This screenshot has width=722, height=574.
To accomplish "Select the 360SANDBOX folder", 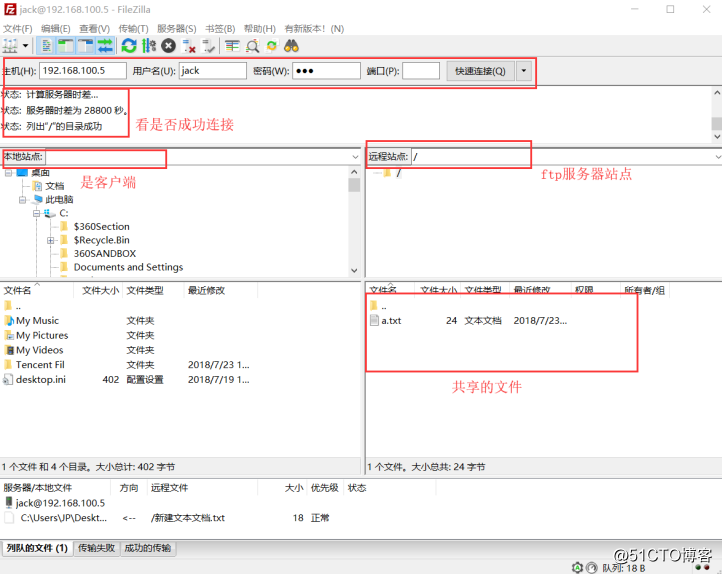I will (105, 254).
